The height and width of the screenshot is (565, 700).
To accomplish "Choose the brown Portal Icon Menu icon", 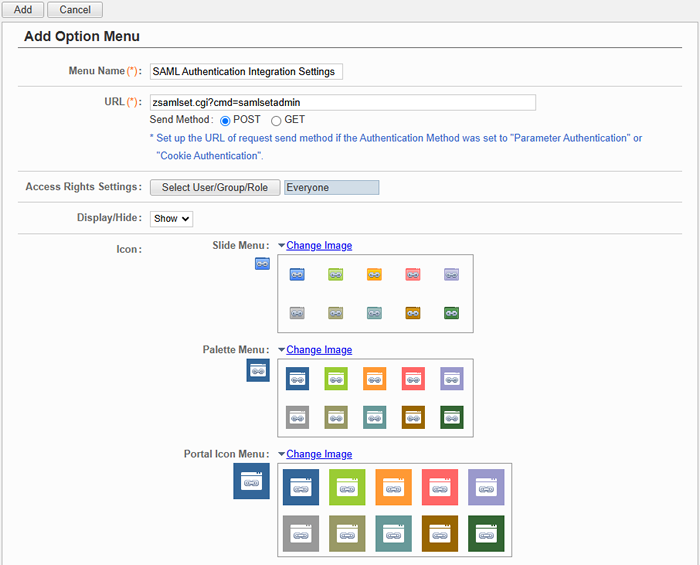I will coord(440,534).
